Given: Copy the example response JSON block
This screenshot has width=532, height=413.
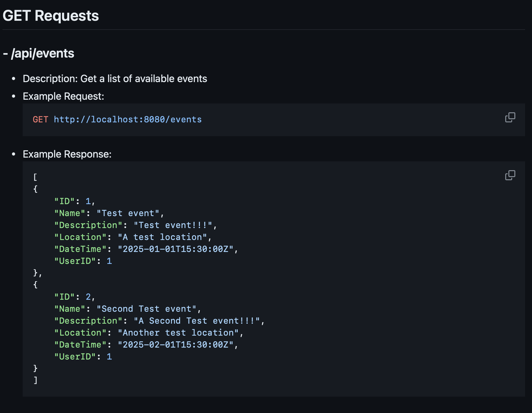Looking at the screenshot, I should tap(510, 175).
